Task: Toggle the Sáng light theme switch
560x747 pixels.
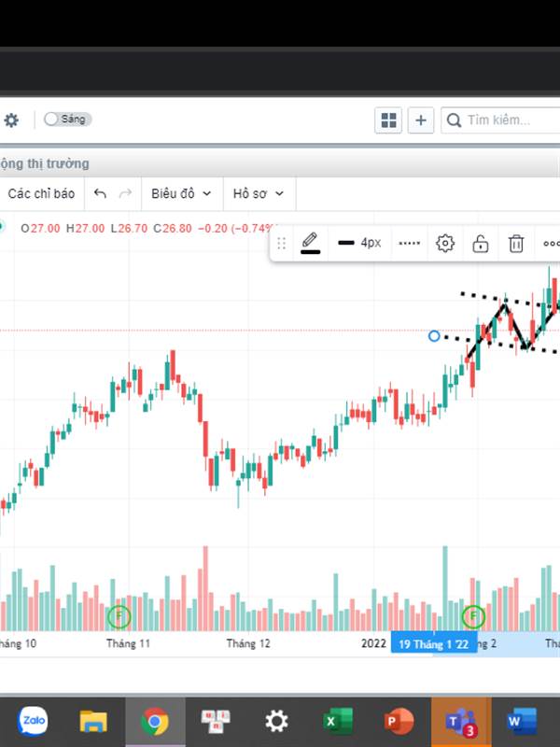Action: tap(67, 120)
